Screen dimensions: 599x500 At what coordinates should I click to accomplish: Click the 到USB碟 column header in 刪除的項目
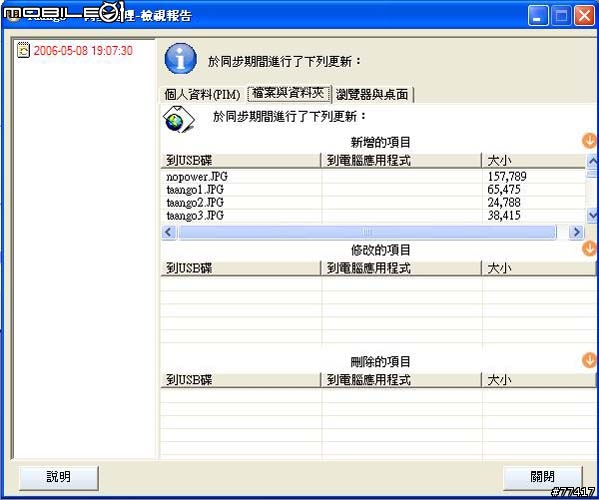pyautogui.click(x=241, y=380)
